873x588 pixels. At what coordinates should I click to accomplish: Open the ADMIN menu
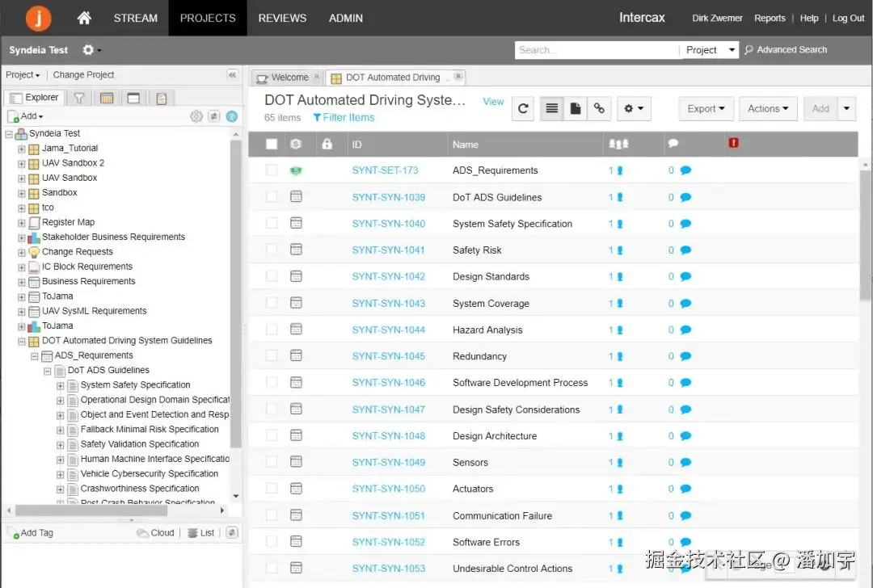tap(346, 18)
